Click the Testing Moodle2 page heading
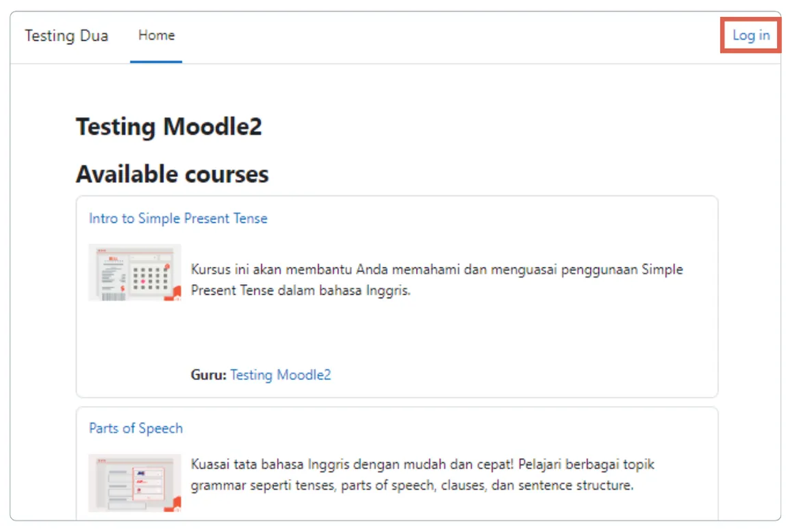792x532 pixels. [x=168, y=127]
